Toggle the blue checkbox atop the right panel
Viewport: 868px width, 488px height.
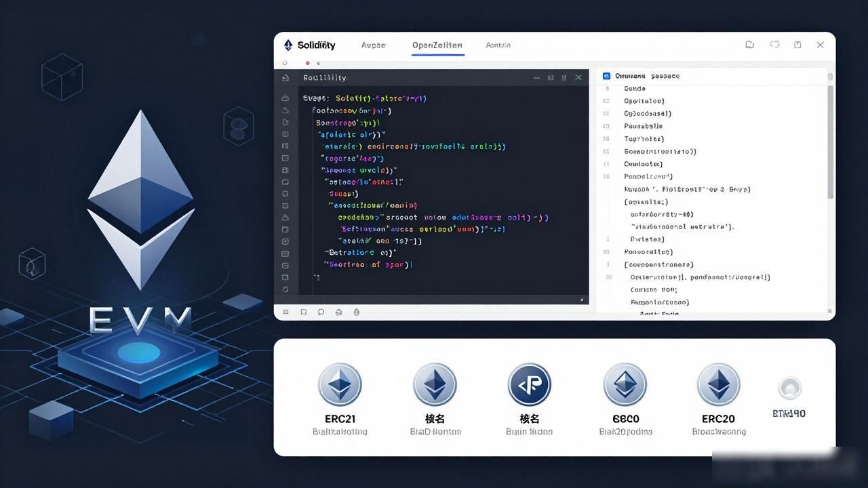point(606,76)
